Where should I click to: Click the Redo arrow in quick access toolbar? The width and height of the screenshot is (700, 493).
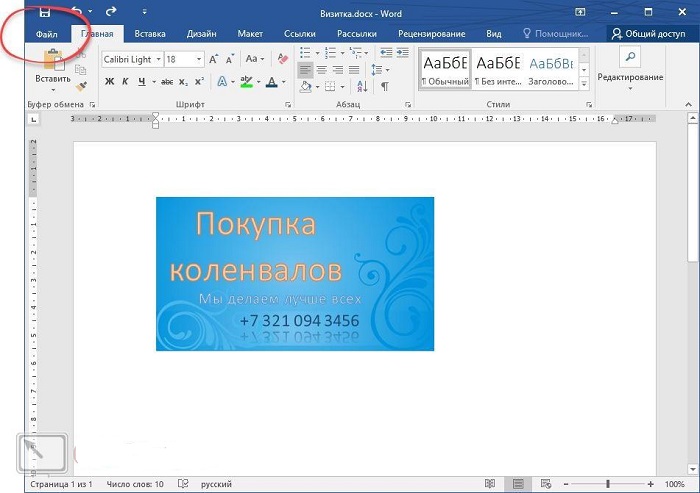[x=111, y=11]
